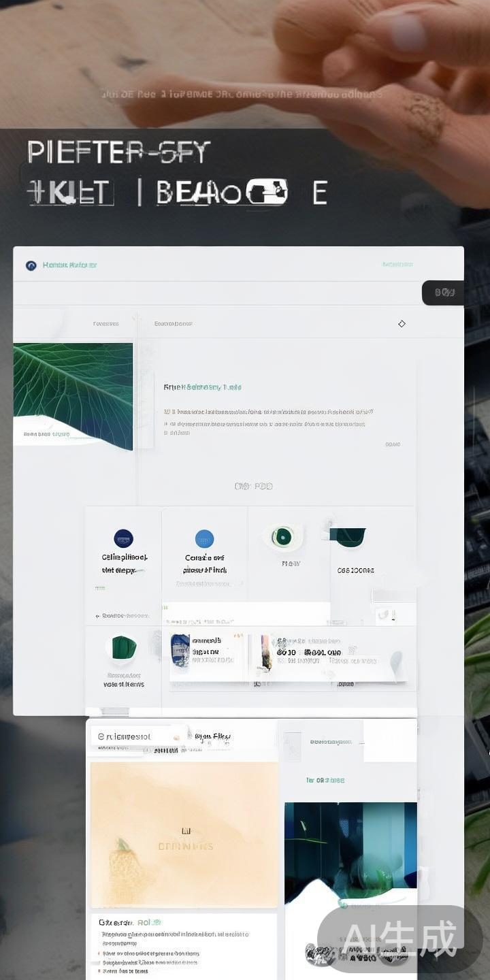The image size is (490, 980).
Task: Click the centered gray label below the article
Action: click(253, 486)
